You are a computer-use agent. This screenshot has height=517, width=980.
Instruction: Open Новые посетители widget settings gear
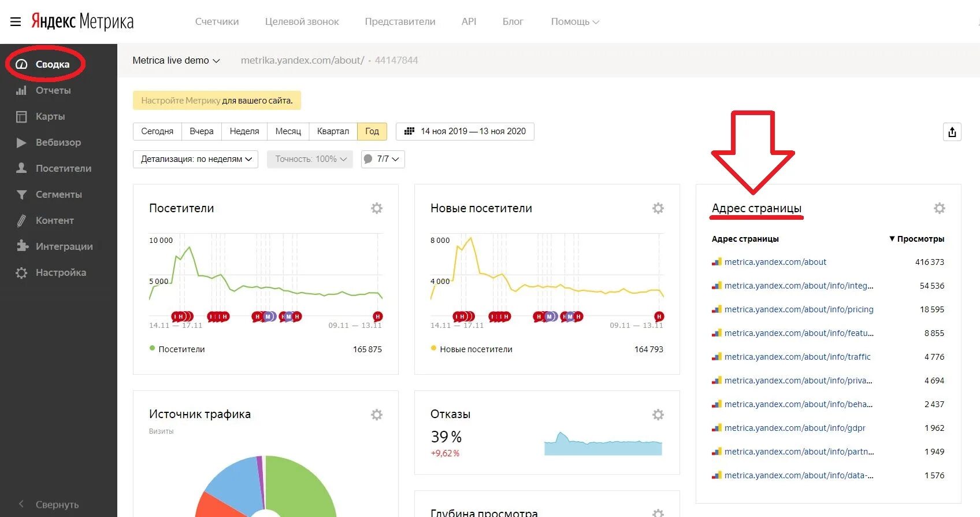(x=658, y=208)
